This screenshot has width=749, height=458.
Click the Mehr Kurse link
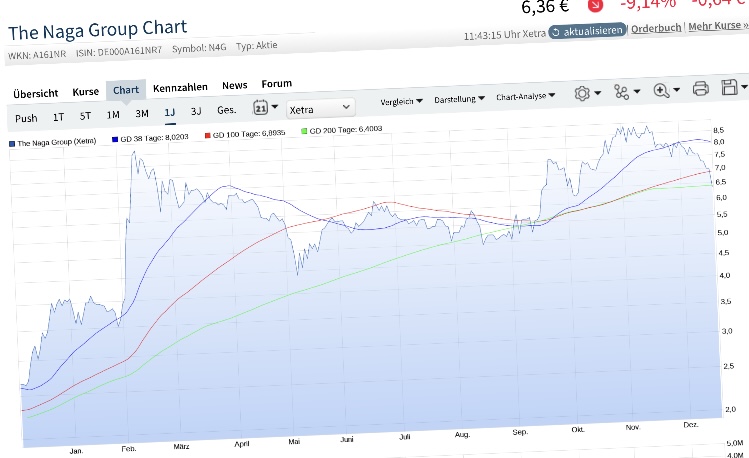pos(717,25)
